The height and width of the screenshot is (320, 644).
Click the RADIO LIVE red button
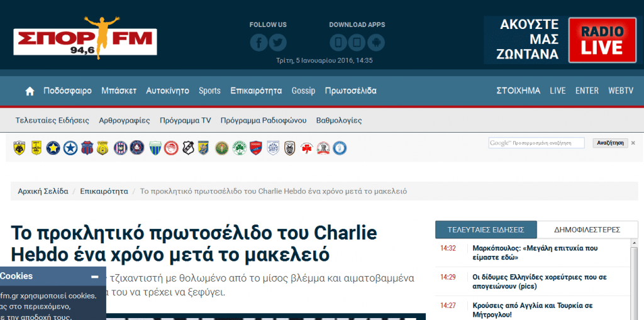(x=602, y=40)
